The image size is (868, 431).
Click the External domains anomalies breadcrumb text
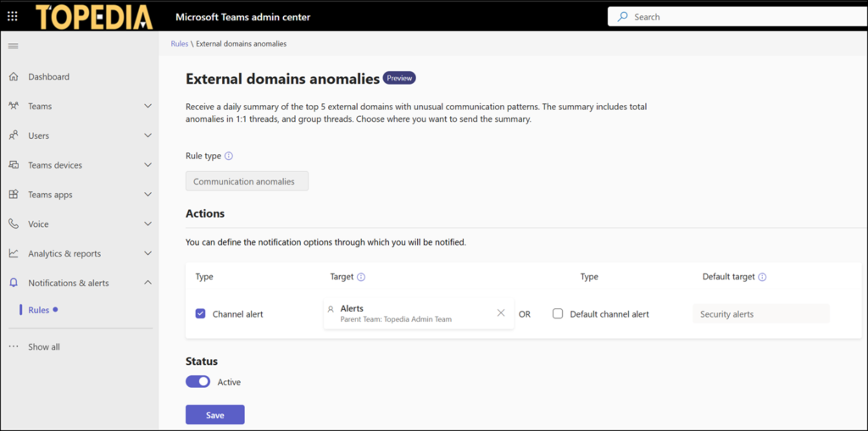tap(242, 44)
